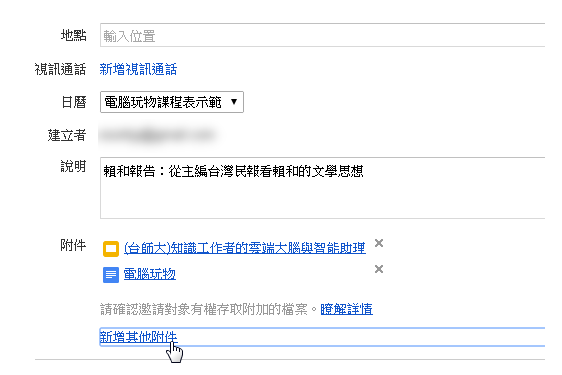Focus the 輸入位置 location field
This screenshot has height=375, width=562.
[x=323, y=35]
